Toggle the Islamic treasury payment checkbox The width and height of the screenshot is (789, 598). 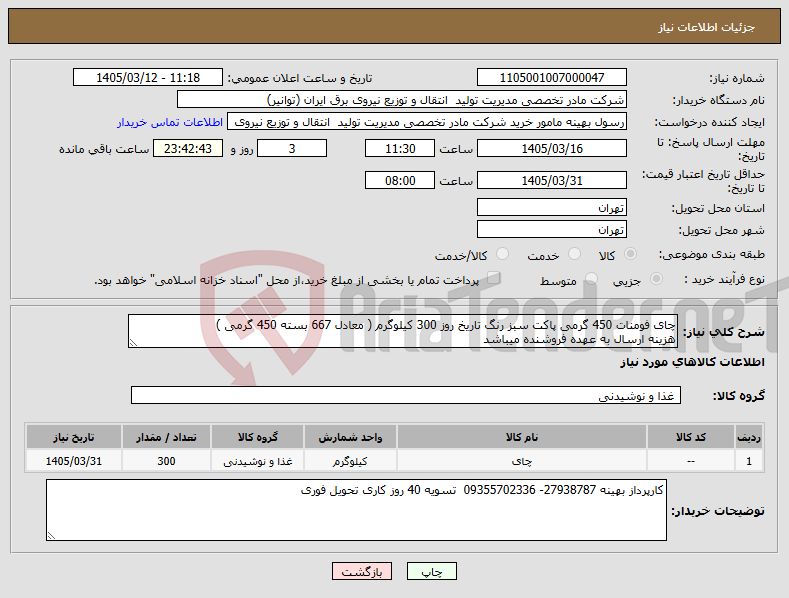point(494,278)
